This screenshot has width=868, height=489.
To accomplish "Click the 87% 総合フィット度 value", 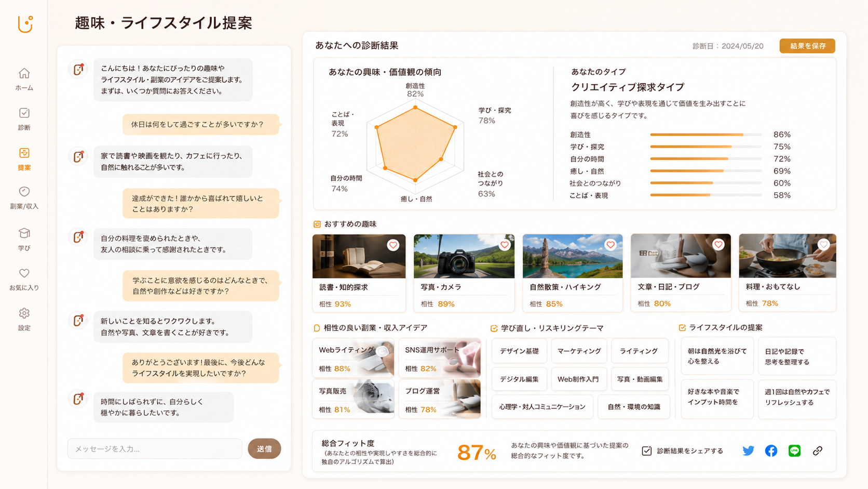I will tap(477, 453).
